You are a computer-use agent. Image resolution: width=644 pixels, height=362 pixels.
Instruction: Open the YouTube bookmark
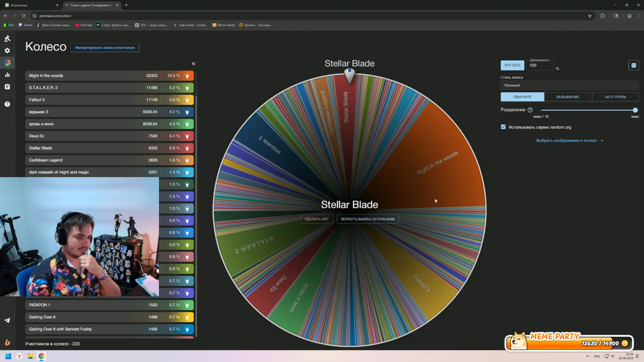click(x=84, y=25)
